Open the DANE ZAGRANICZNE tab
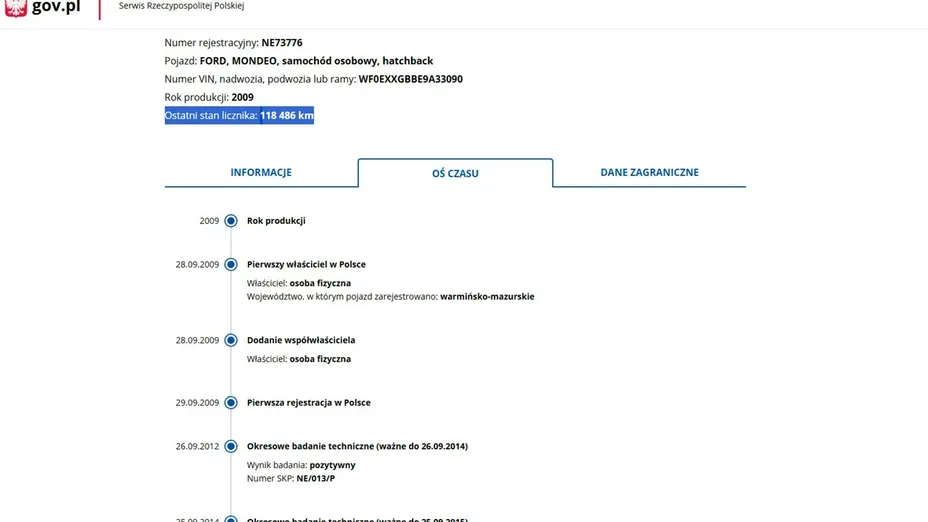This screenshot has width=928, height=522. tap(649, 172)
